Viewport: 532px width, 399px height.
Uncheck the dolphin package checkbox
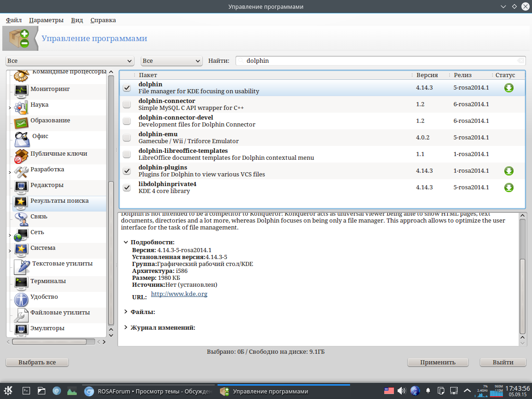(x=127, y=88)
